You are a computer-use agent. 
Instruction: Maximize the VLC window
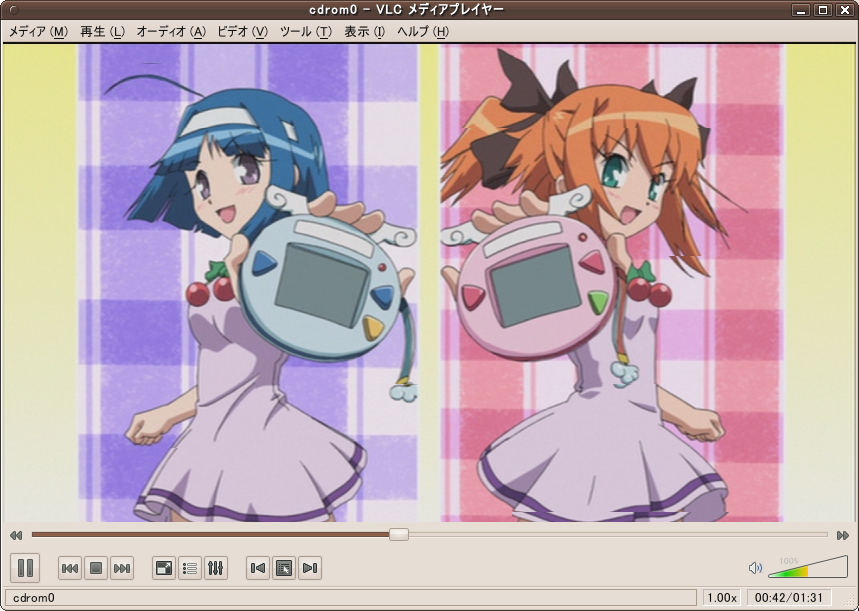[823, 10]
